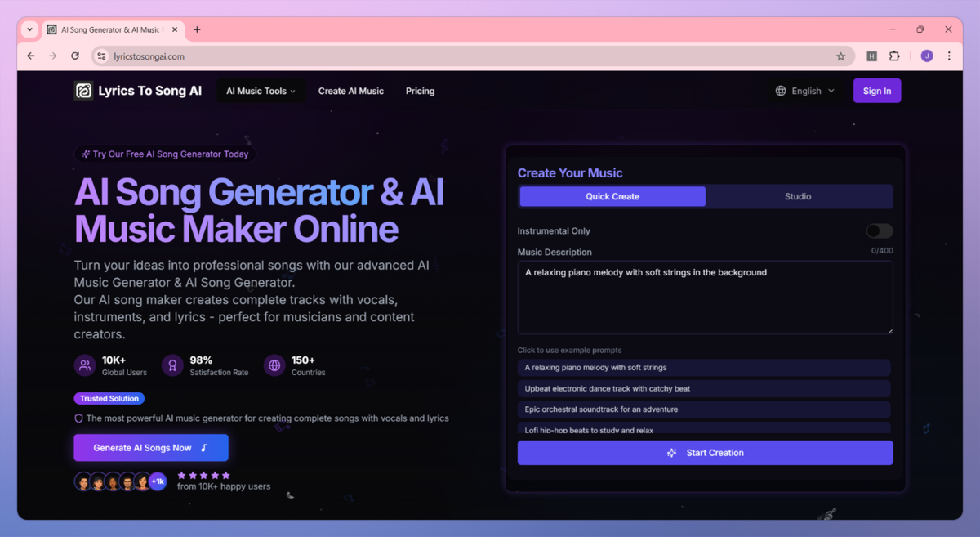The height and width of the screenshot is (537, 980).
Task: Bookmark this page with the star icon
Action: pos(840,56)
